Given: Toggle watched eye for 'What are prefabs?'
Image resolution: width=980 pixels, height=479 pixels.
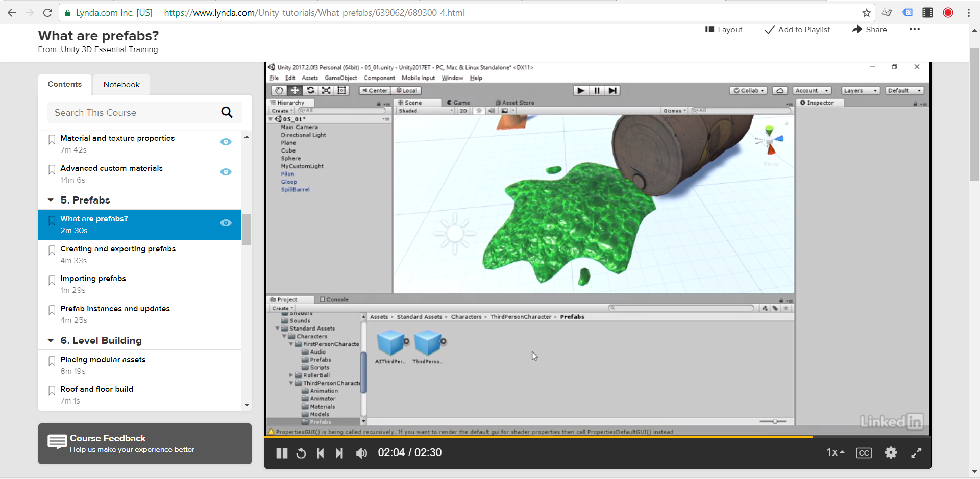Looking at the screenshot, I should (226, 223).
